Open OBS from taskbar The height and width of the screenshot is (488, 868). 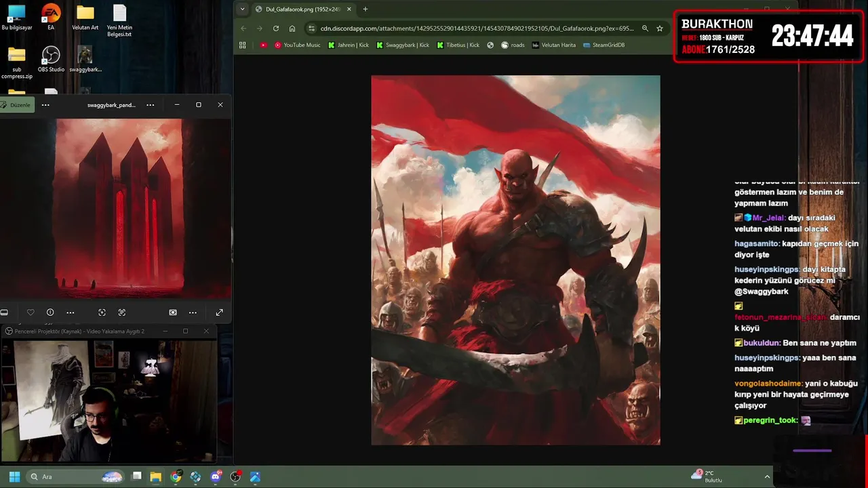coord(235,477)
